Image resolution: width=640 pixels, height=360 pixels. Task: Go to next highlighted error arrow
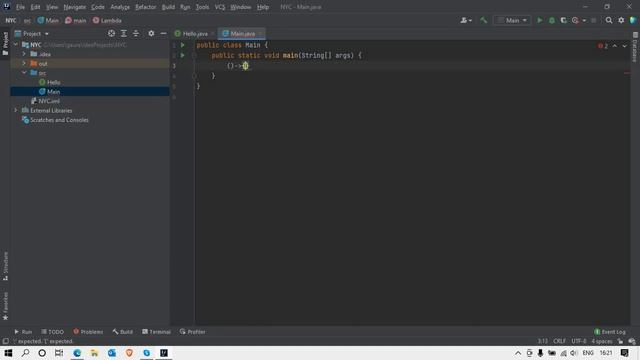pyautogui.click(x=624, y=46)
